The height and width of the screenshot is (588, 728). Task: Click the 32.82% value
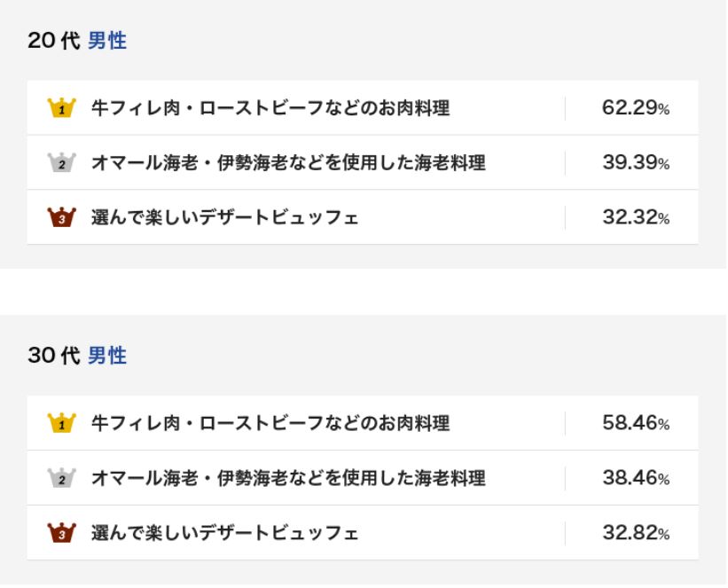tap(635, 533)
